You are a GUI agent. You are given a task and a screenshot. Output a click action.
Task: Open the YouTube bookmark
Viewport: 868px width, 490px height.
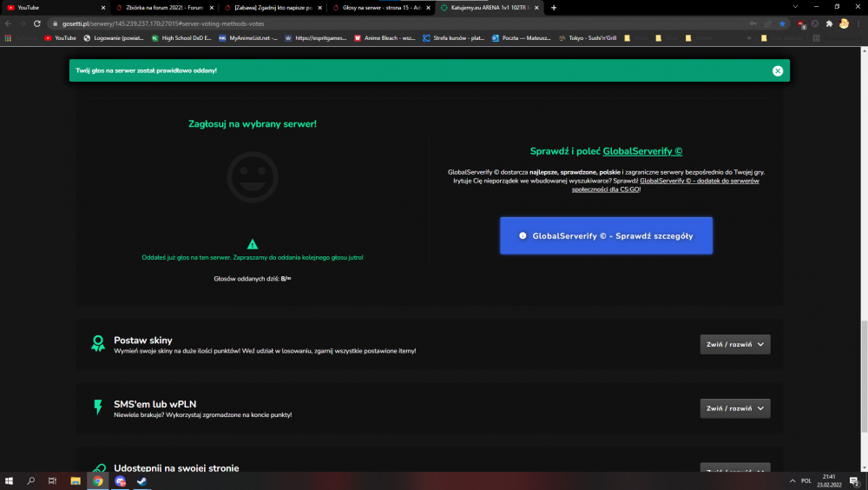pyautogui.click(x=60, y=37)
